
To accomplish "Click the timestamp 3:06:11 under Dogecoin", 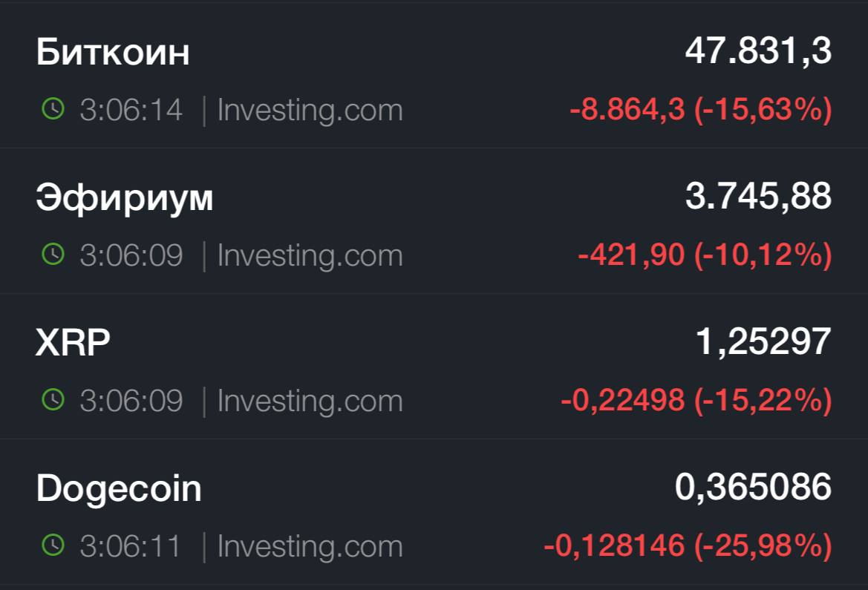I will click(x=131, y=546).
